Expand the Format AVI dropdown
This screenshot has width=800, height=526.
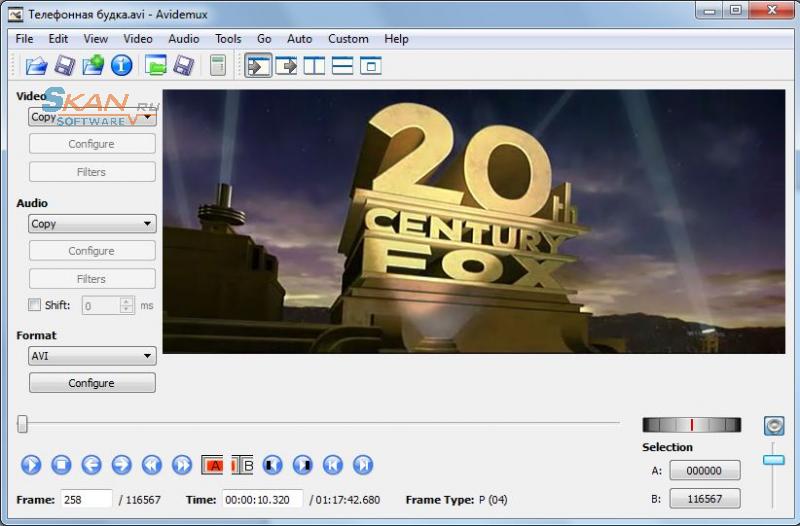point(92,356)
